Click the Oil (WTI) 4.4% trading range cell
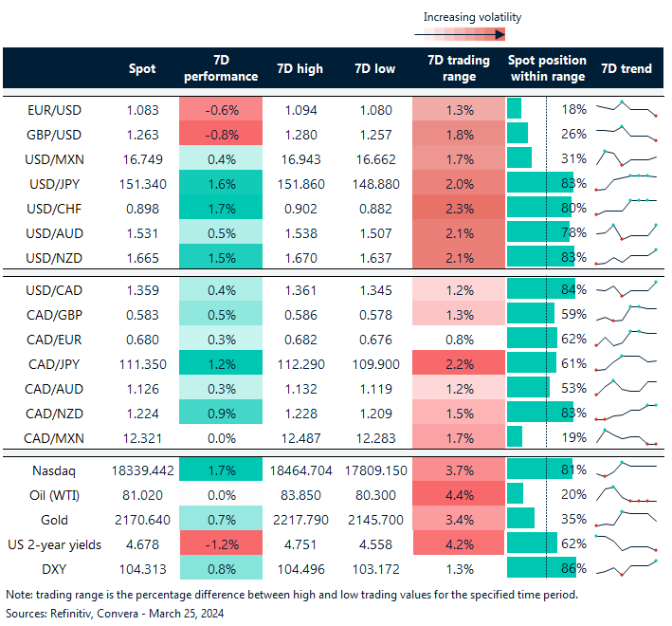The image size is (672, 626). tap(459, 493)
